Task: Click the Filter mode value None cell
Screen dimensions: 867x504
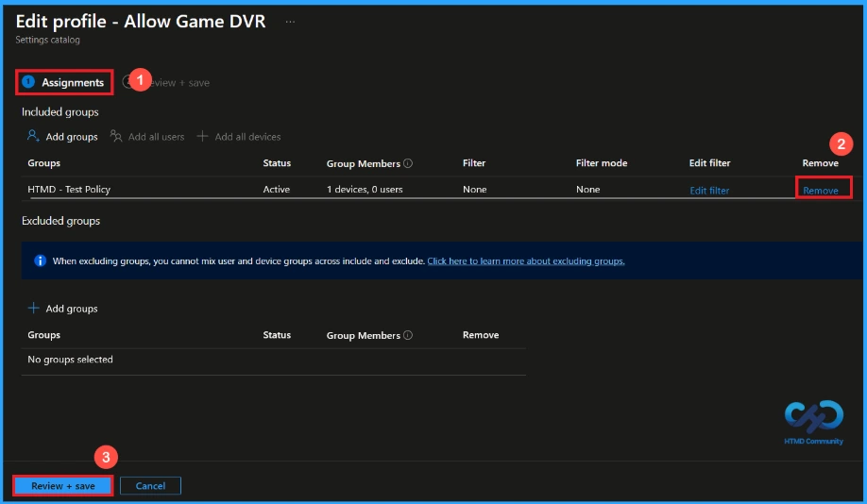Action: 587,189
